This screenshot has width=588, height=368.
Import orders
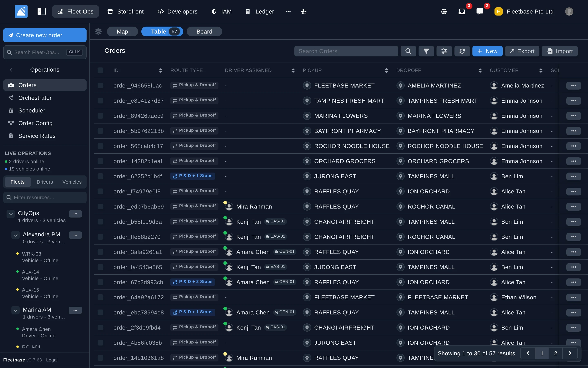pos(560,51)
